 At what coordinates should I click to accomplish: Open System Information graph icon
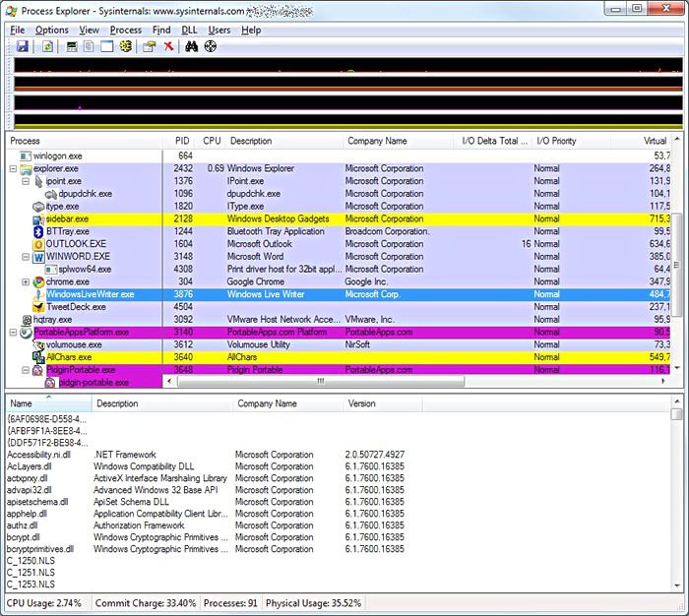coord(72,46)
